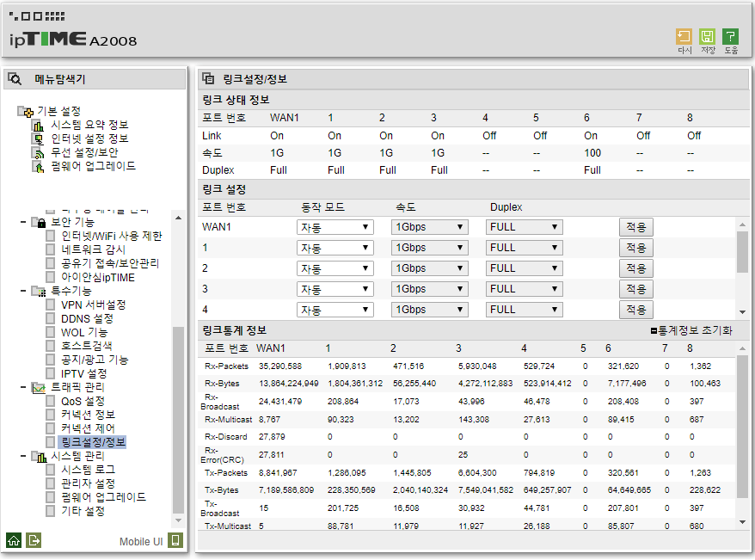This screenshot has width=755, height=560.
Task: Click the 링크 설정 table scrollbar thumb
Action: [x=742, y=252]
